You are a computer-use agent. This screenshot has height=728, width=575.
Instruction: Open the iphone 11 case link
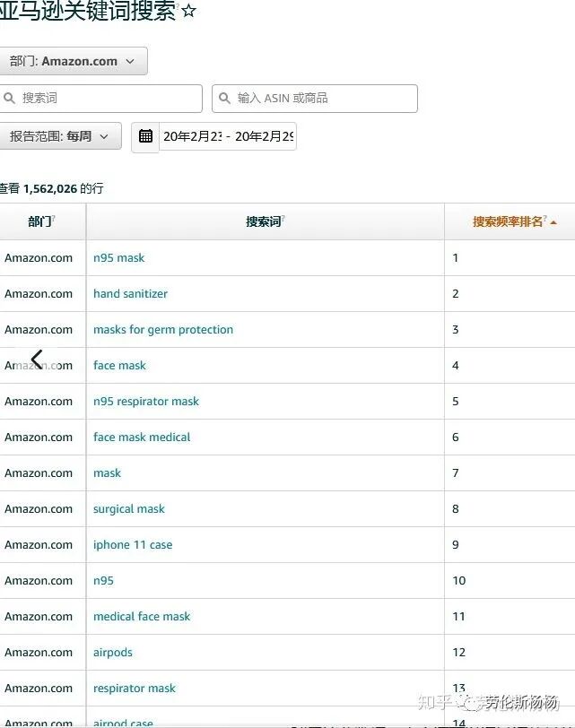point(133,544)
